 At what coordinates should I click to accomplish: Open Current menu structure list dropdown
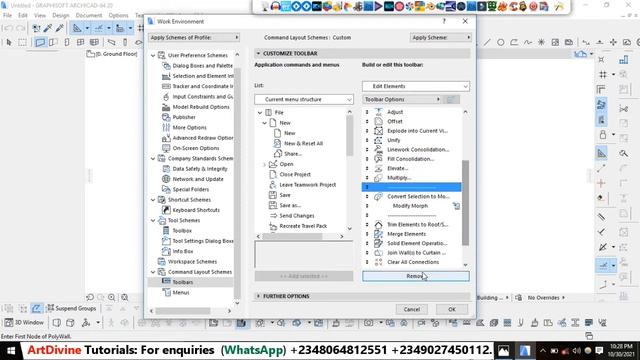point(304,99)
